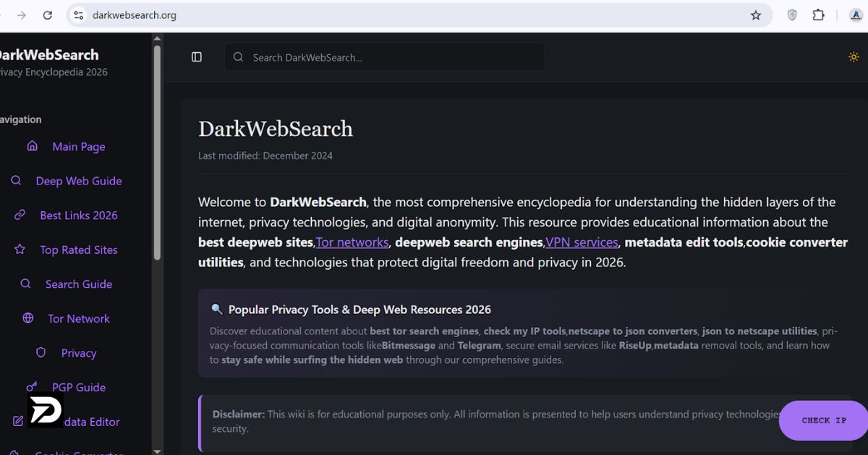Open the browser Extensions puzzle menu
Screen dimensions: 868x455
pos(819,15)
